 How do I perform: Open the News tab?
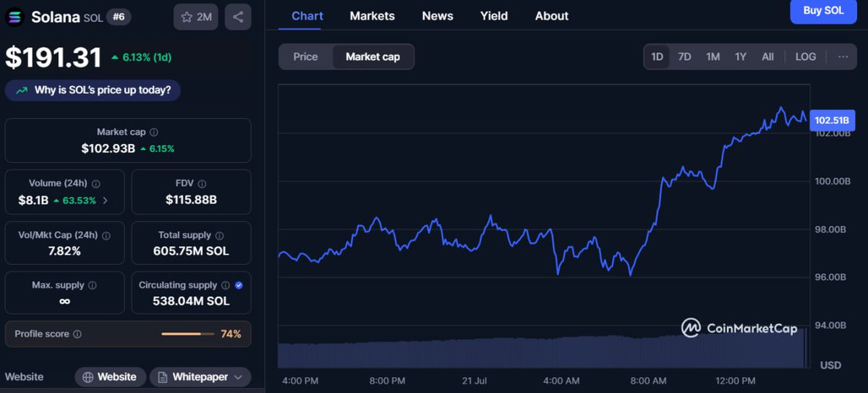click(x=438, y=16)
